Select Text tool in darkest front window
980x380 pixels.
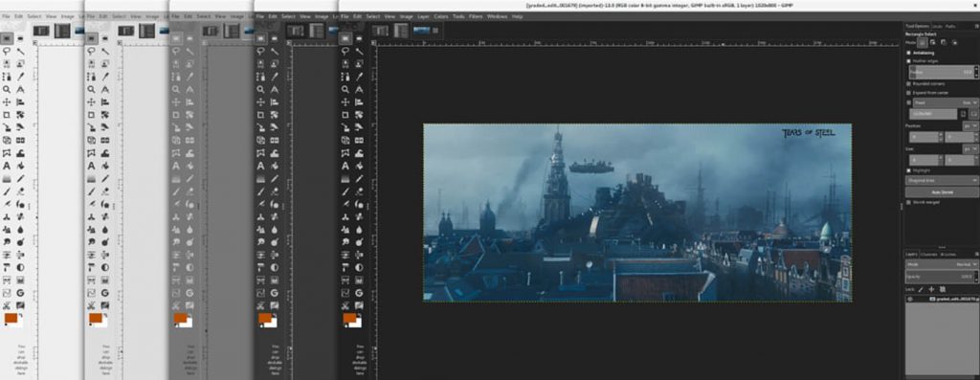point(345,166)
